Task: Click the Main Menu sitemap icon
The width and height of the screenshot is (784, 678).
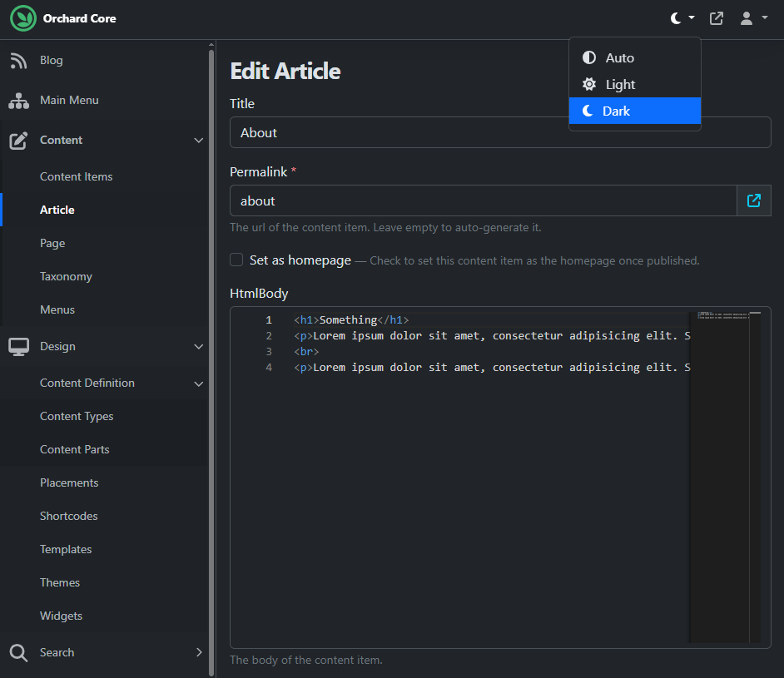Action: (18, 101)
